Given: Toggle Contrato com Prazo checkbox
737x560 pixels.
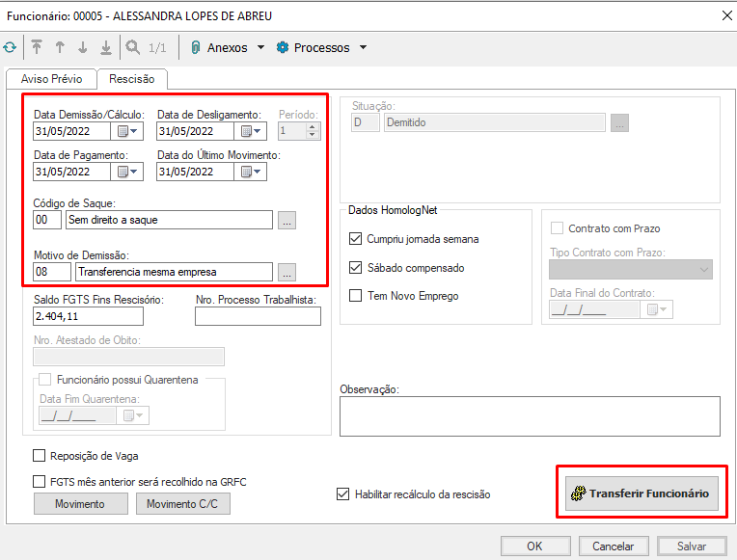Looking at the screenshot, I should [557, 228].
